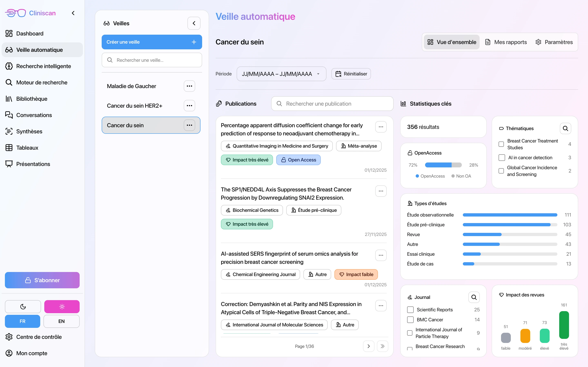The image size is (588, 367).
Task: Collapse the Veilles panel with its chevron
Action: pos(194,23)
